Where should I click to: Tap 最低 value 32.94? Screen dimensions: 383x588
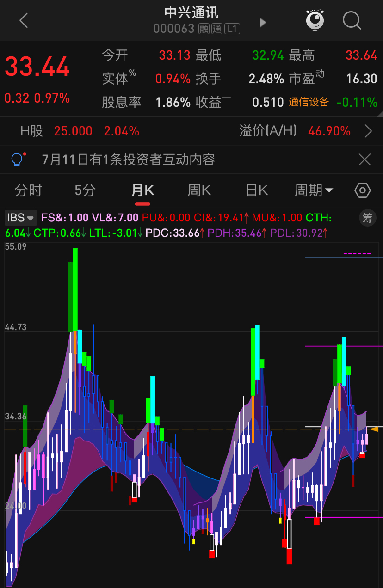[268, 55]
